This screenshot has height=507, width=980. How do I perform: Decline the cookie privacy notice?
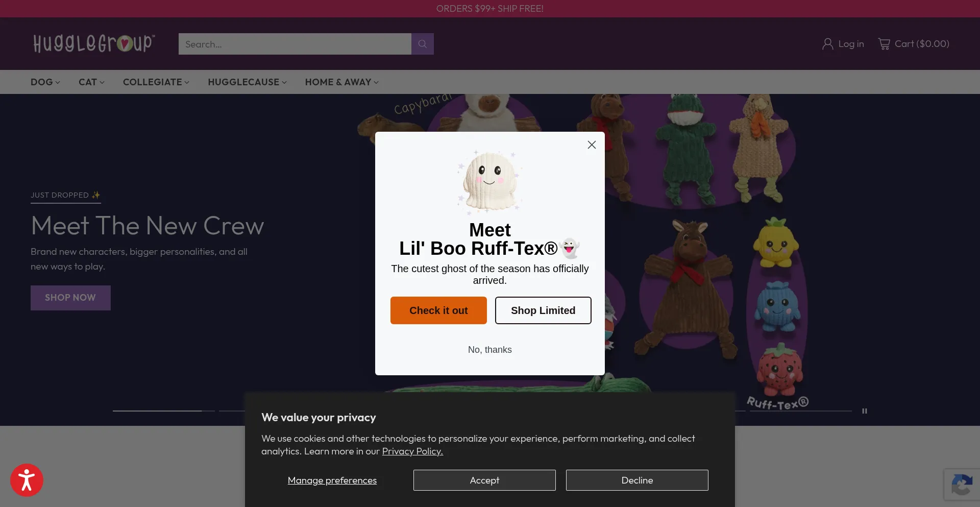pyautogui.click(x=637, y=480)
